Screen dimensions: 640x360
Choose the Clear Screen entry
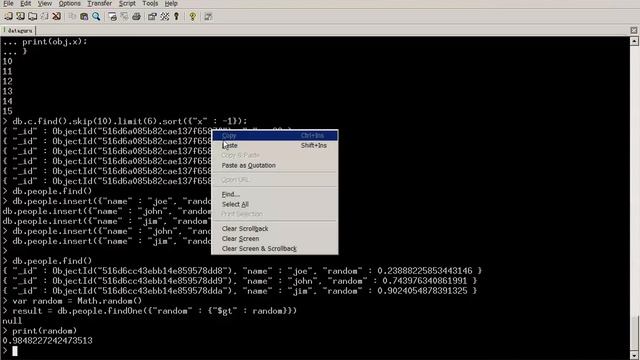coord(275,238)
